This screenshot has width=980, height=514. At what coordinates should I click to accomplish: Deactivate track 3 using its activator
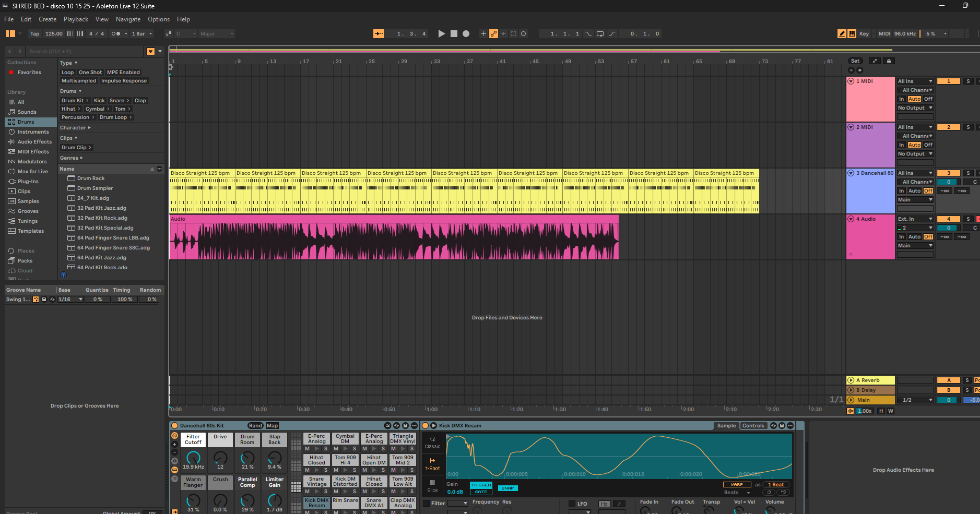[x=949, y=173]
